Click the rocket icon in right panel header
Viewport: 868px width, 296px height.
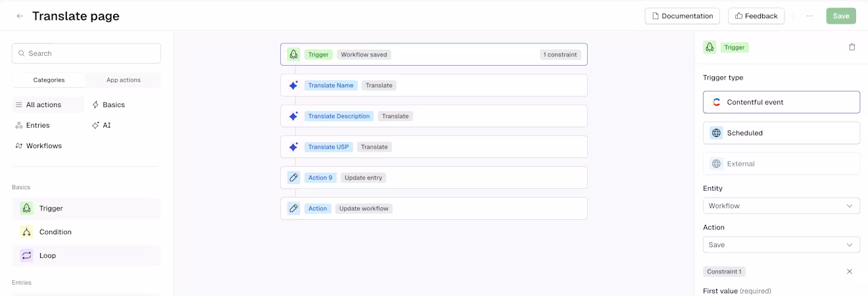coord(710,47)
